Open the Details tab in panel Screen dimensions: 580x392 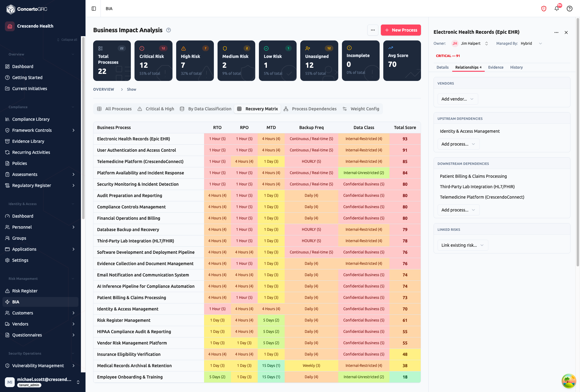(x=442, y=67)
